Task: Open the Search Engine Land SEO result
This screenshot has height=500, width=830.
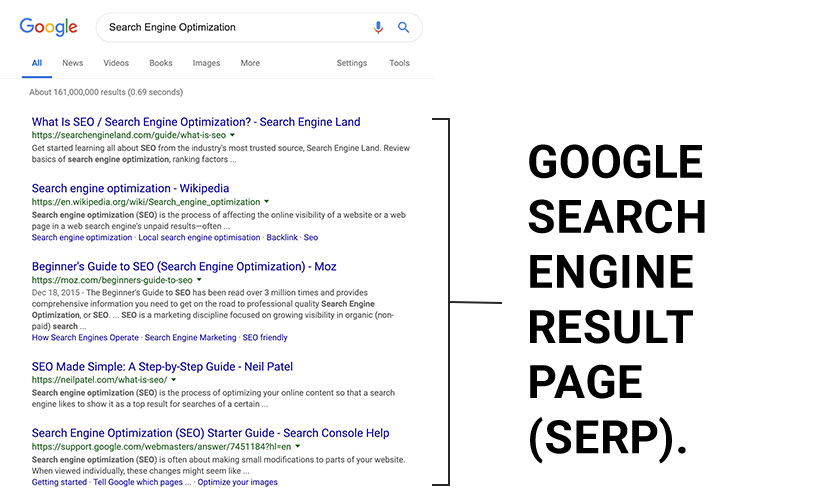Action: click(196, 122)
